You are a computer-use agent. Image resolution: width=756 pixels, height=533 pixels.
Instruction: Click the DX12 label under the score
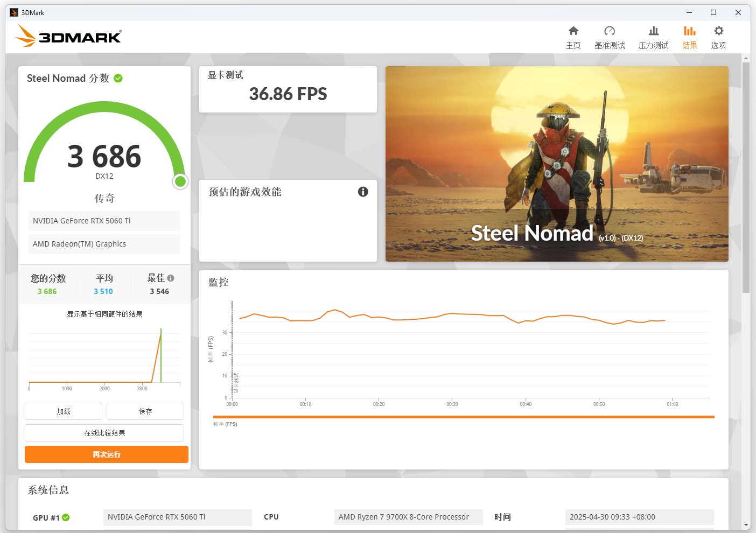pos(104,176)
